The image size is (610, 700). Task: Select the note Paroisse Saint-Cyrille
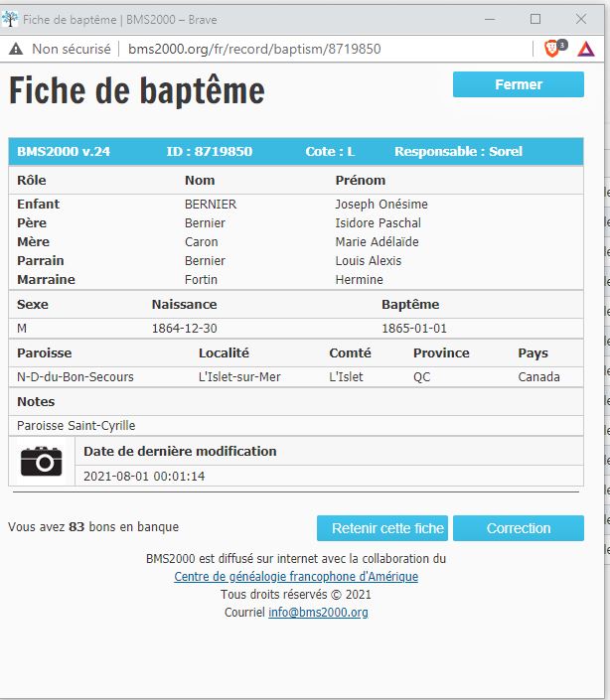point(76,425)
